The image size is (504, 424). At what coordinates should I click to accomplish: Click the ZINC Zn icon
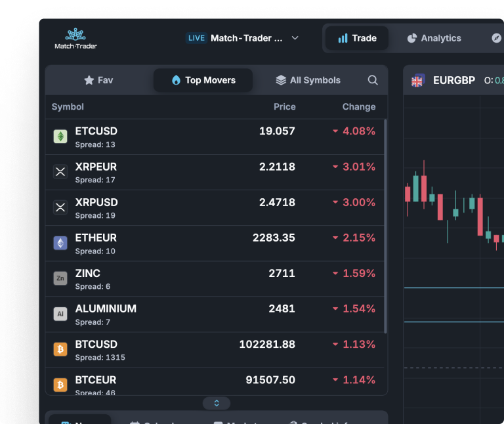(60, 278)
